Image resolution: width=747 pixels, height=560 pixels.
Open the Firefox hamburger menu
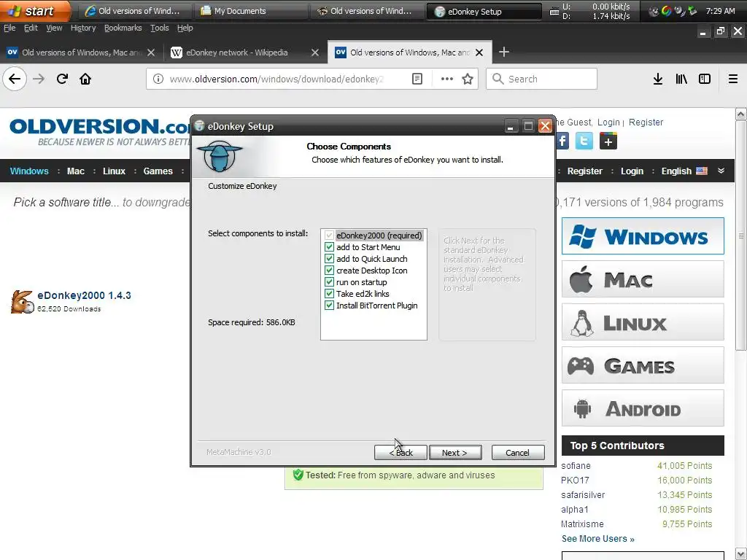click(732, 79)
